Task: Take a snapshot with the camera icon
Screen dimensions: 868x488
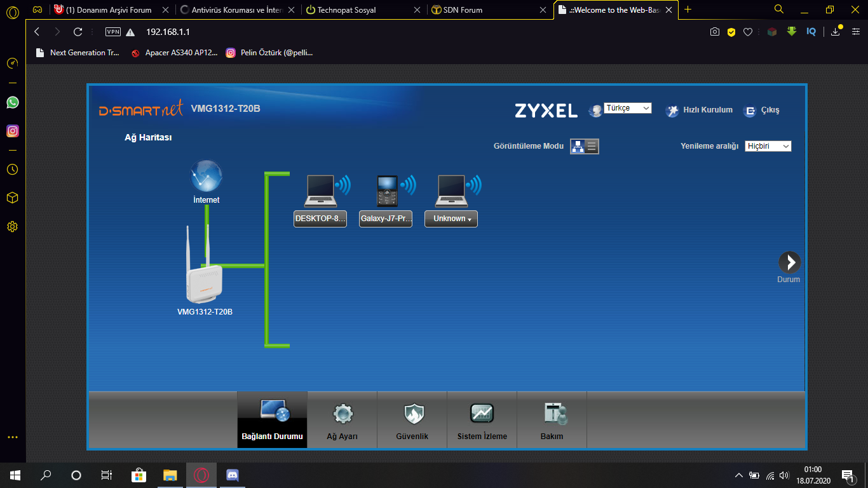Action: tap(715, 32)
